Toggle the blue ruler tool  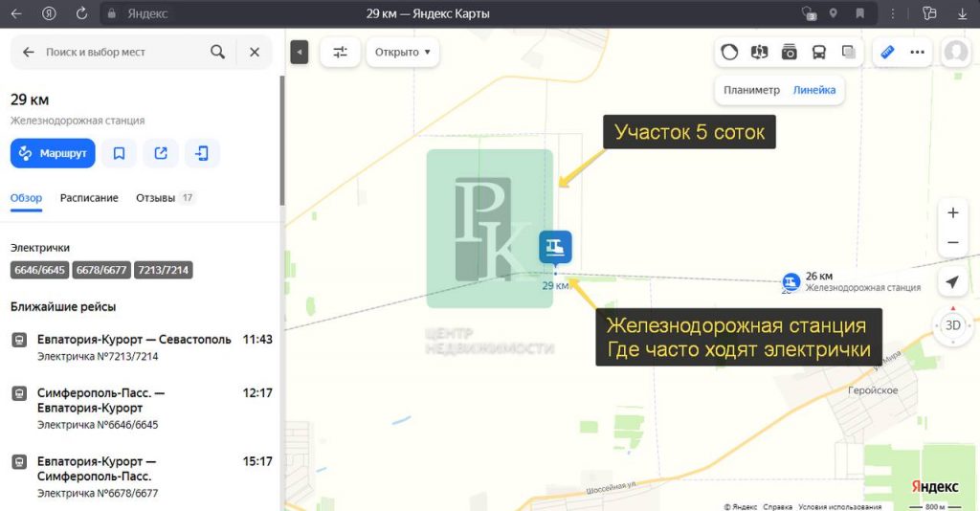pos(887,52)
